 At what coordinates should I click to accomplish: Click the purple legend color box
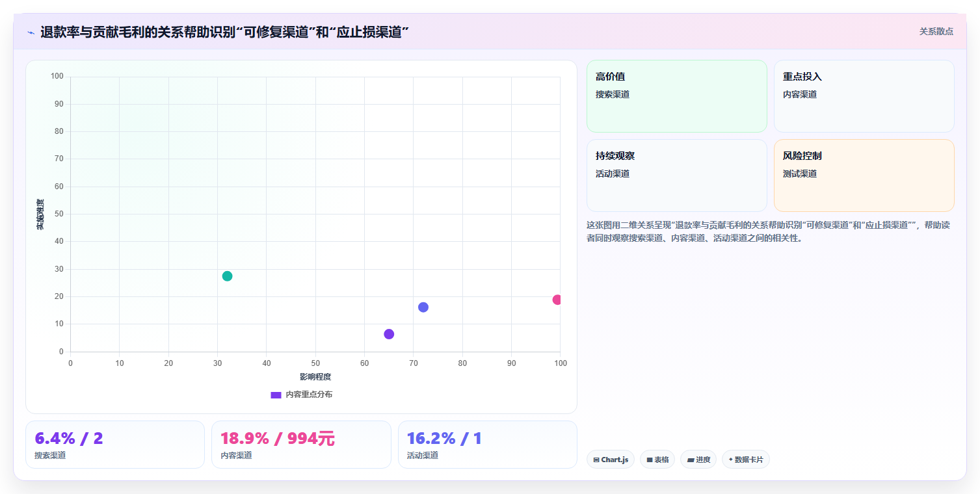[x=276, y=395]
